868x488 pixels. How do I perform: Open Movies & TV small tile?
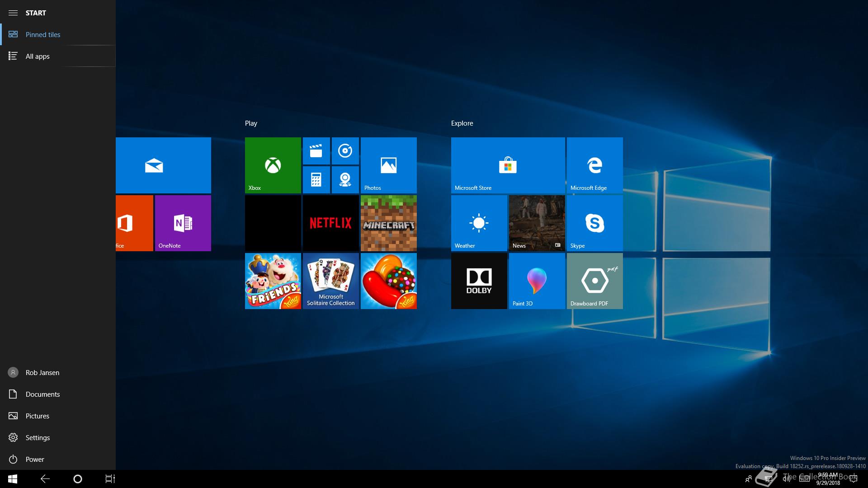point(316,151)
